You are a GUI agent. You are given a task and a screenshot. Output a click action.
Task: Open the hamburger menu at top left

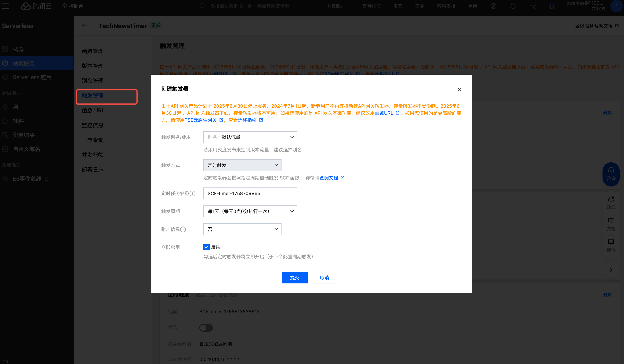coord(5,6)
